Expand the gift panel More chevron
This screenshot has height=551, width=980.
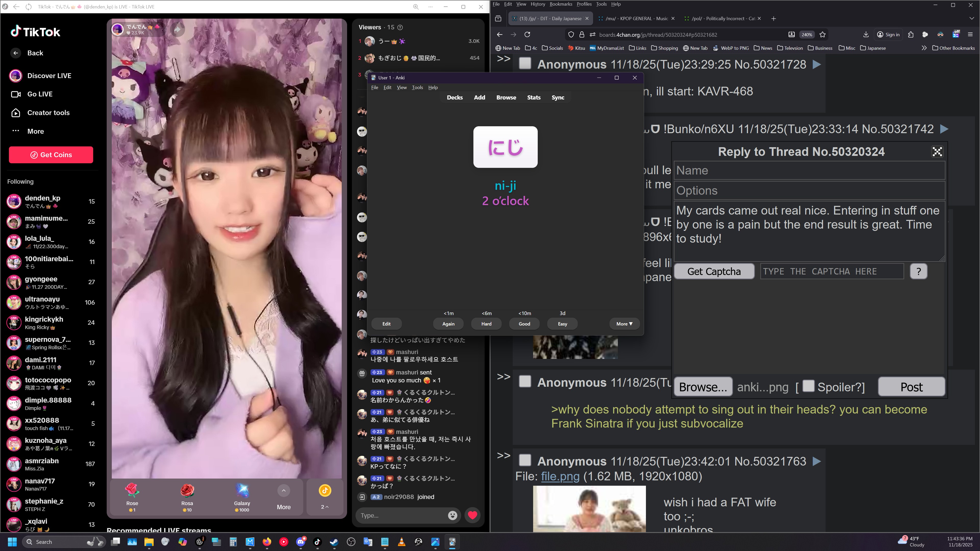point(284,491)
